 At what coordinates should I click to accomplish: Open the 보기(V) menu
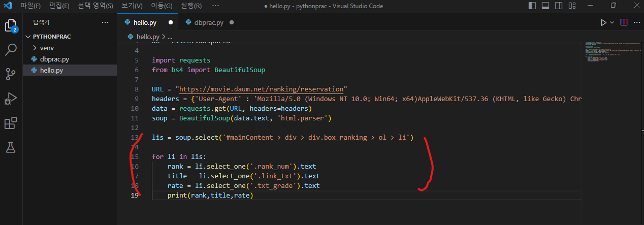tap(132, 6)
